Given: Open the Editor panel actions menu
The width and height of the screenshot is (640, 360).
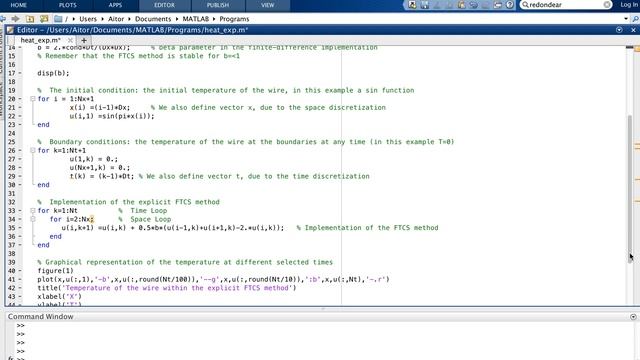Looking at the screenshot, I should [x=619, y=30].
